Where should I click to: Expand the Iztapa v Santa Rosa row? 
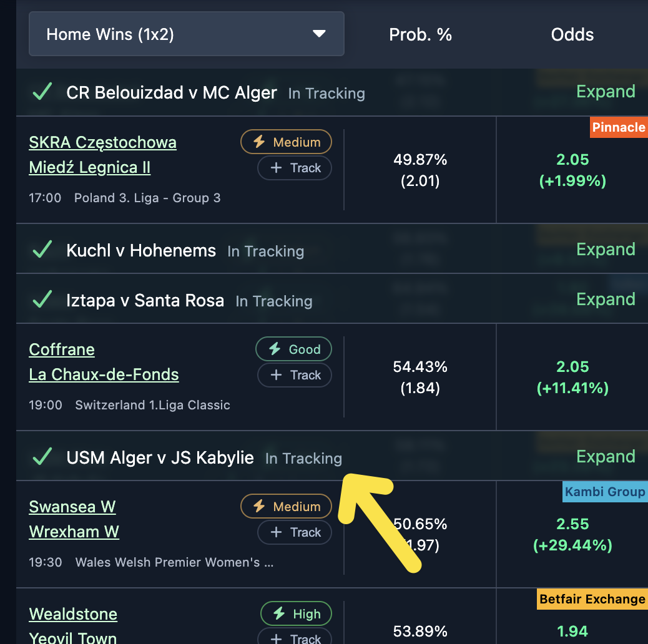(x=605, y=300)
